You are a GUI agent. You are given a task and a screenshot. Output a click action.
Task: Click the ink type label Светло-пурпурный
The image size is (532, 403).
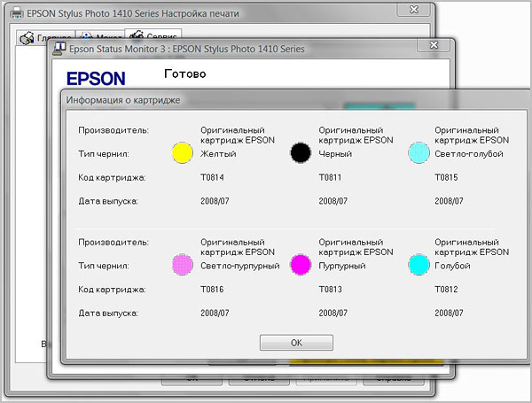coord(240,266)
